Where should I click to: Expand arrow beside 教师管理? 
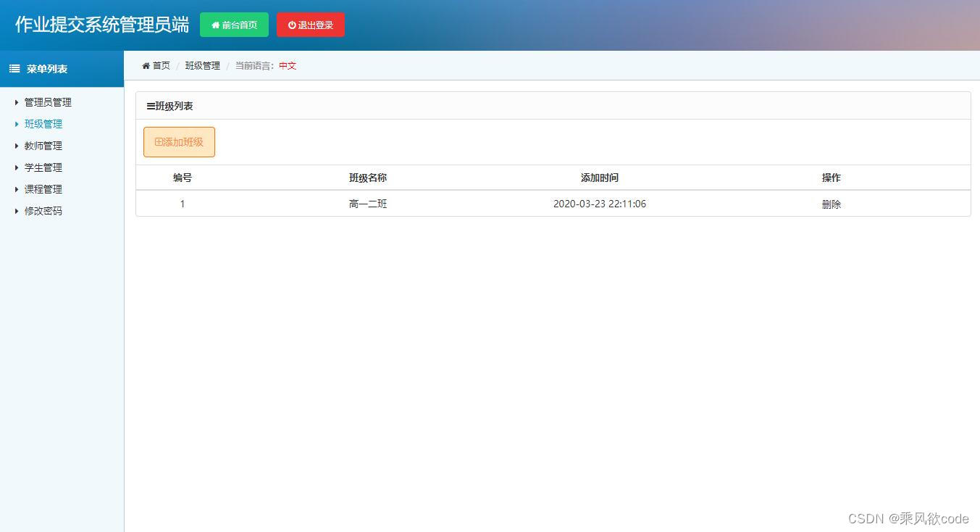17,146
